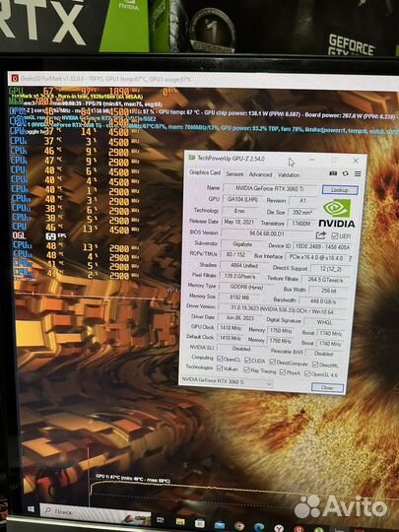Open the GPU-Z hamburger menu
The height and width of the screenshot is (532, 399).
358,173
